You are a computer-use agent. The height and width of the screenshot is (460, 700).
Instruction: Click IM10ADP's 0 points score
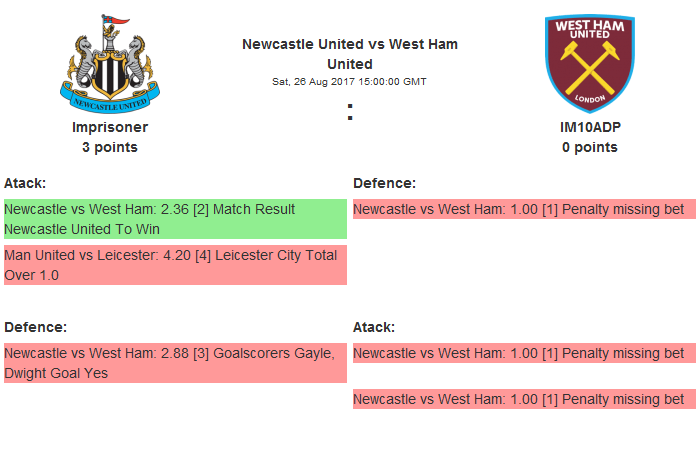(589, 147)
